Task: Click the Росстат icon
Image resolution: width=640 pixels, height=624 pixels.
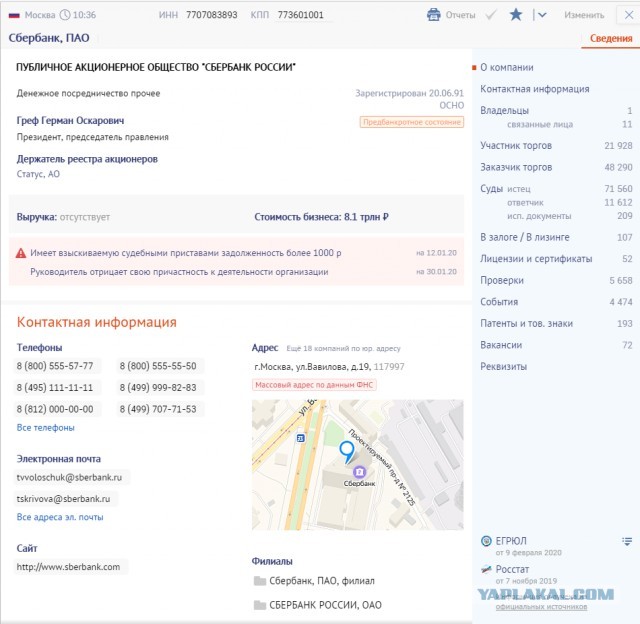Action: click(486, 569)
